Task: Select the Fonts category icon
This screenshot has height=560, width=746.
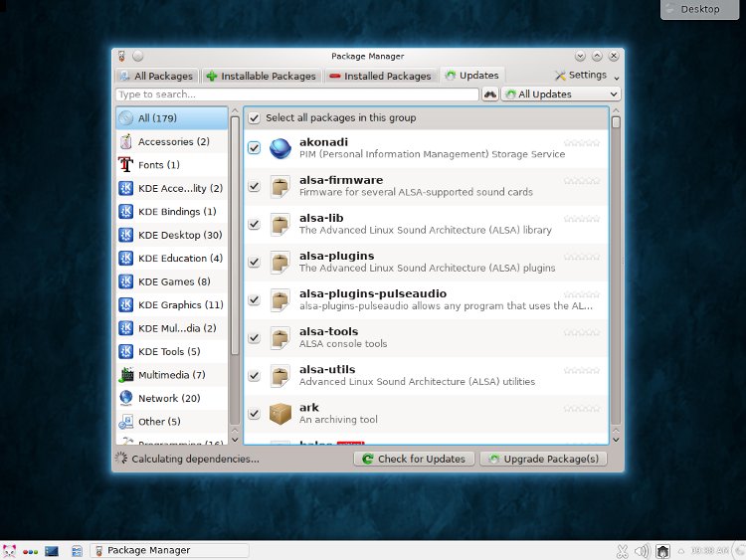Action: point(126,165)
